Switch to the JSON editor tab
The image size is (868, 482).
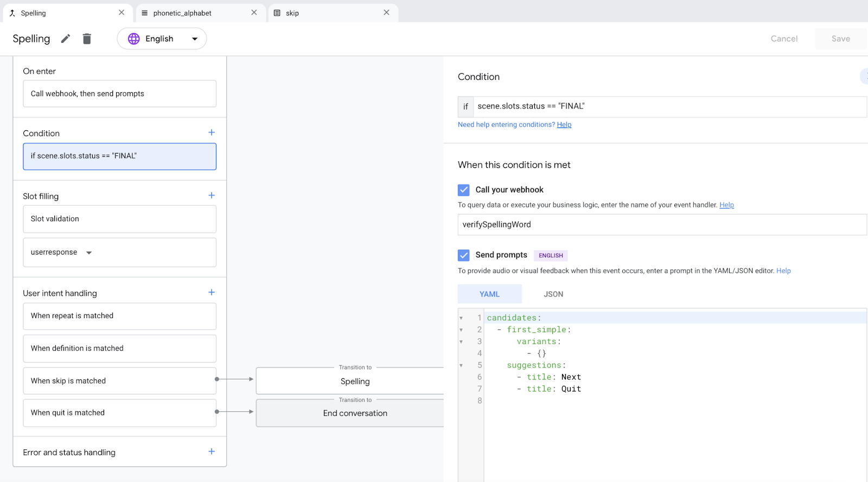(x=553, y=294)
